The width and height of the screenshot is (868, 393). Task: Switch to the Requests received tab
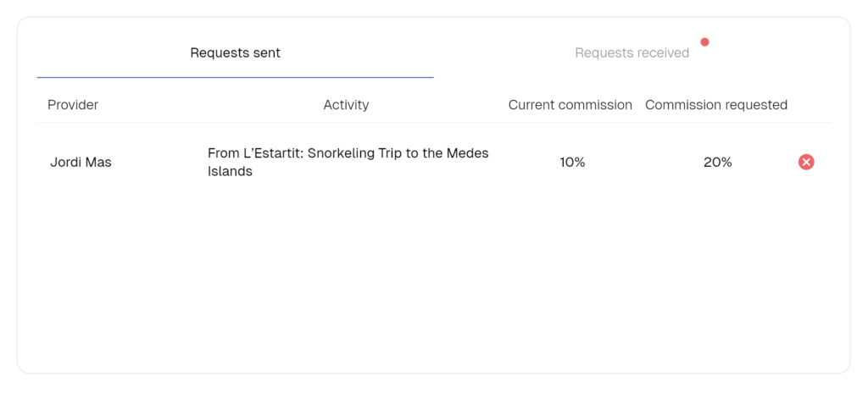point(632,53)
